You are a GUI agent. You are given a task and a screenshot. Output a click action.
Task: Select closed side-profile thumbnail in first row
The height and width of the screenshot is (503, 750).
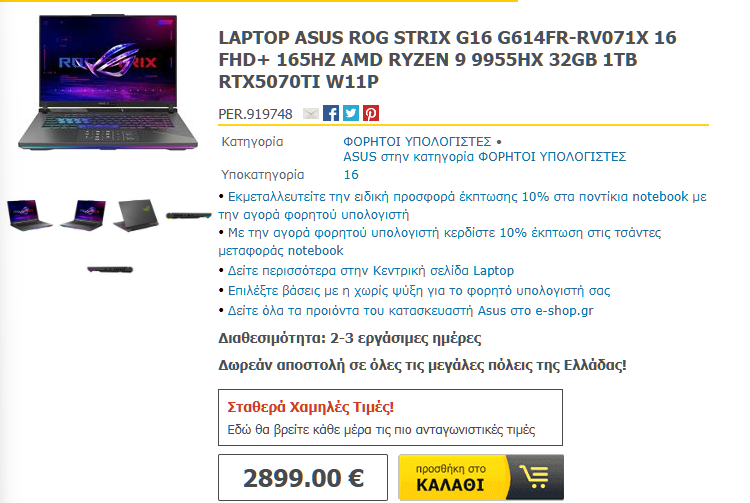coord(189,216)
